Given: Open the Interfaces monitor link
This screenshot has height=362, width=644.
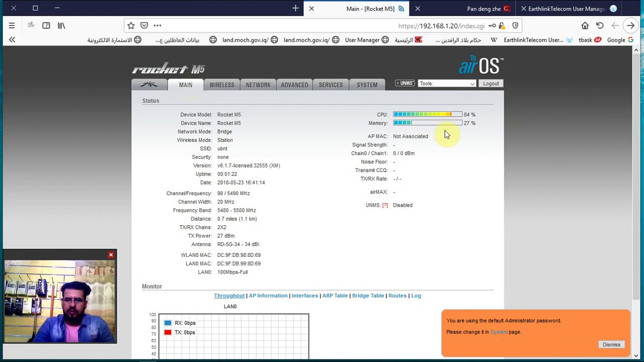Looking at the screenshot, I should point(305,296).
